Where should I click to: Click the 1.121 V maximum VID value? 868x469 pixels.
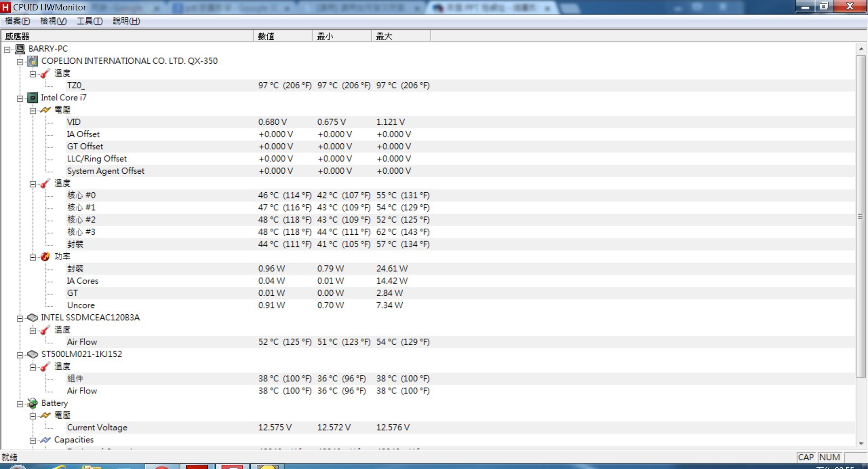(x=391, y=122)
